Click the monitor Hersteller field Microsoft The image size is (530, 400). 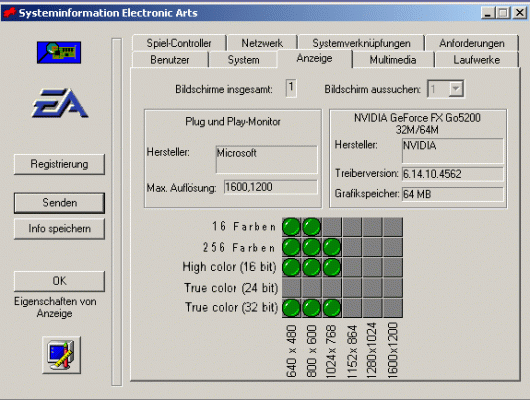pyautogui.click(x=267, y=160)
